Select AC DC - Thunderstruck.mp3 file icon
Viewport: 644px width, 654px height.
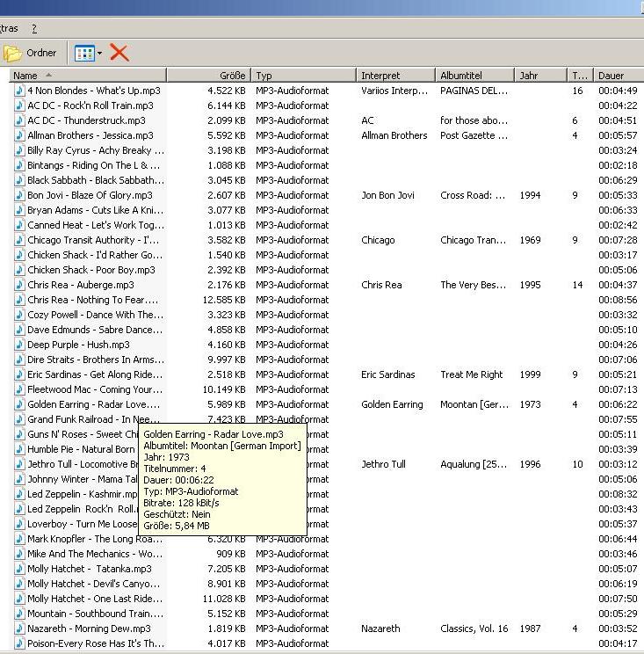click(x=19, y=120)
